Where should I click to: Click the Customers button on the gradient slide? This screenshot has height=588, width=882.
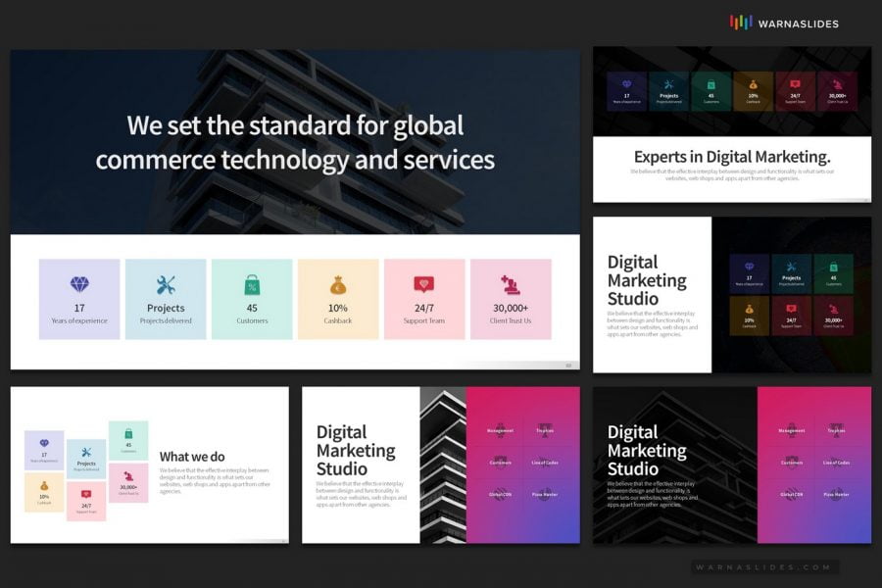point(791,461)
